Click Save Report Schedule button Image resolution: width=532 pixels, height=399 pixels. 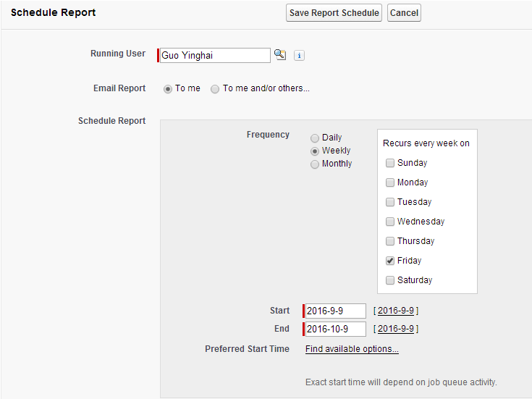(334, 13)
